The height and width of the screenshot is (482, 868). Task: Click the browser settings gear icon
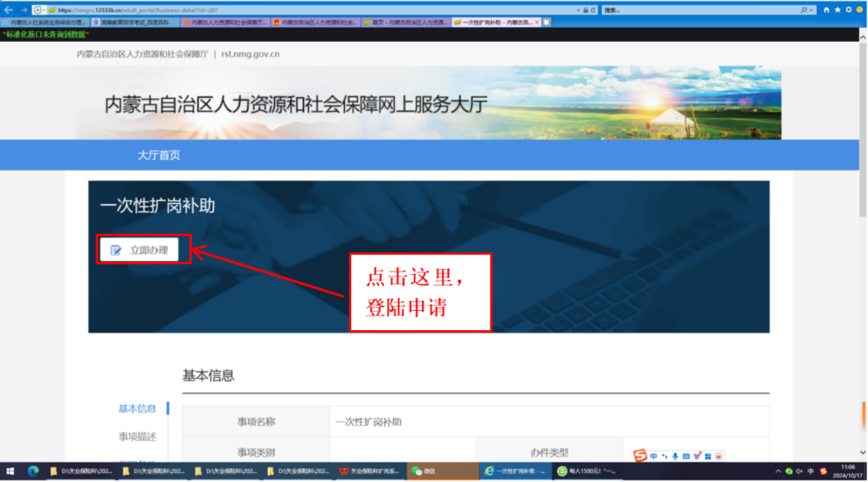pyautogui.click(x=850, y=10)
